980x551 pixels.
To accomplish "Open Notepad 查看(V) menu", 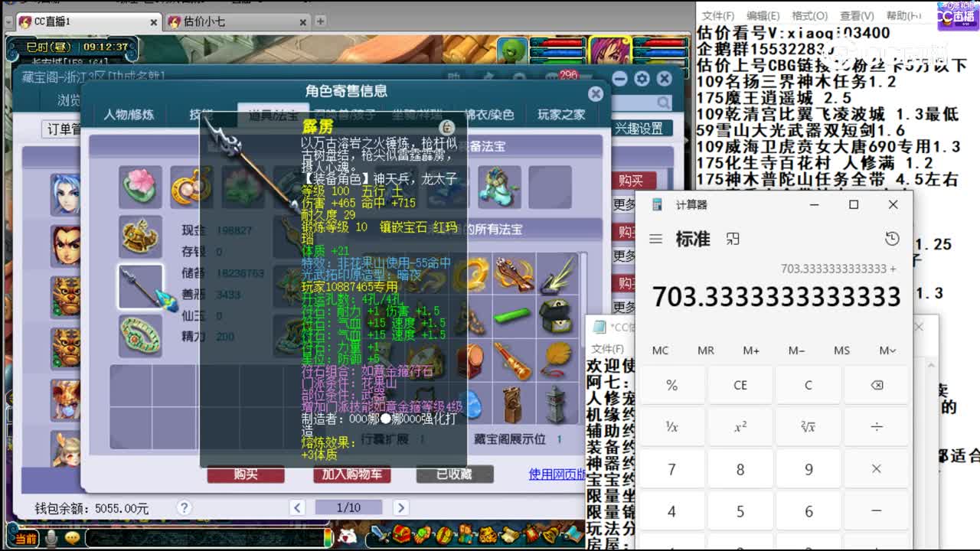I will coord(856,15).
